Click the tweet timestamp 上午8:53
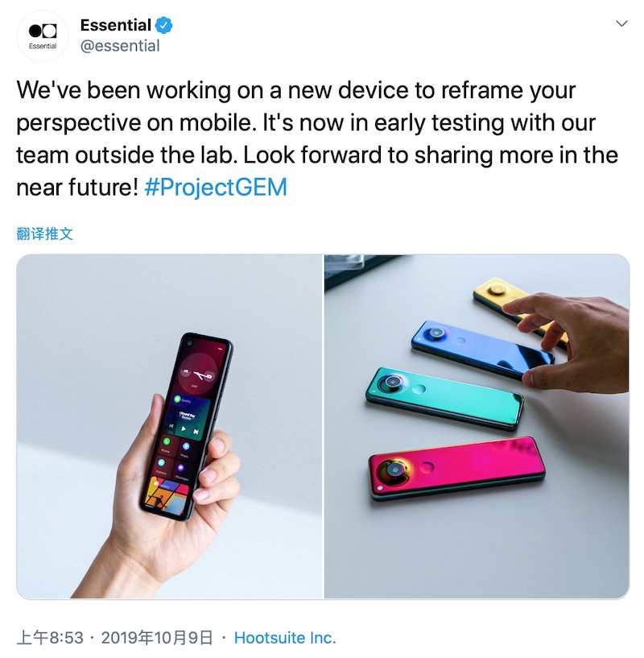The image size is (644, 658). coord(51,638)
